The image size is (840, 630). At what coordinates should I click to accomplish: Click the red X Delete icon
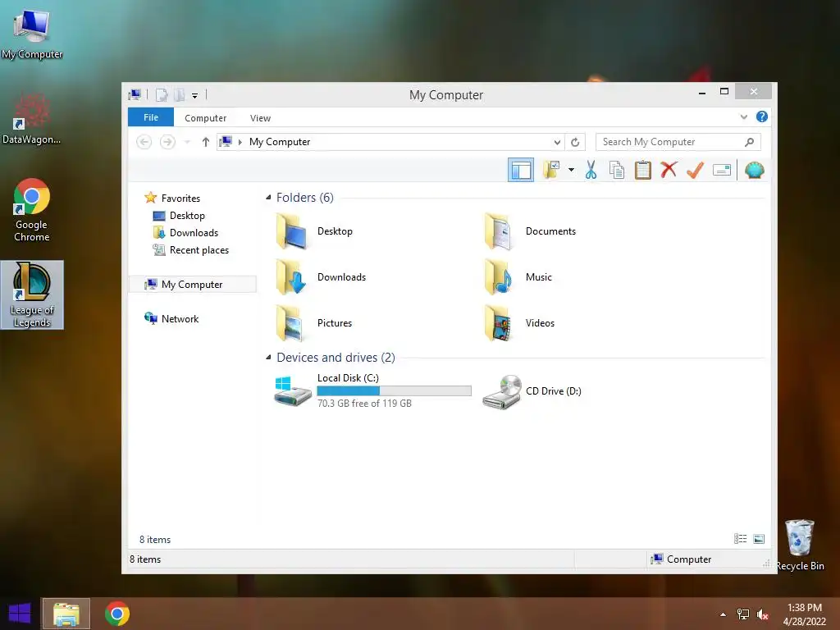tap(668, 170)
